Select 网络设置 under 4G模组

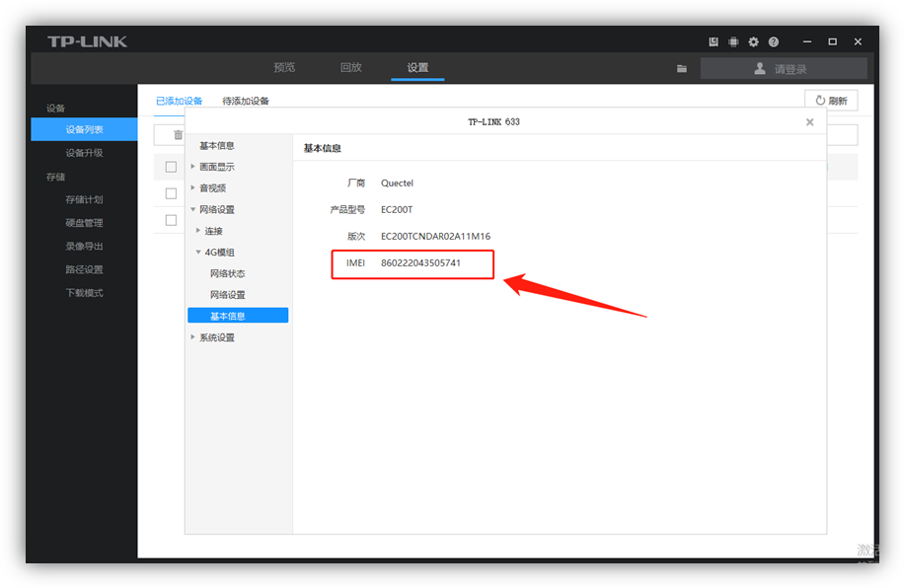point(228,295)
